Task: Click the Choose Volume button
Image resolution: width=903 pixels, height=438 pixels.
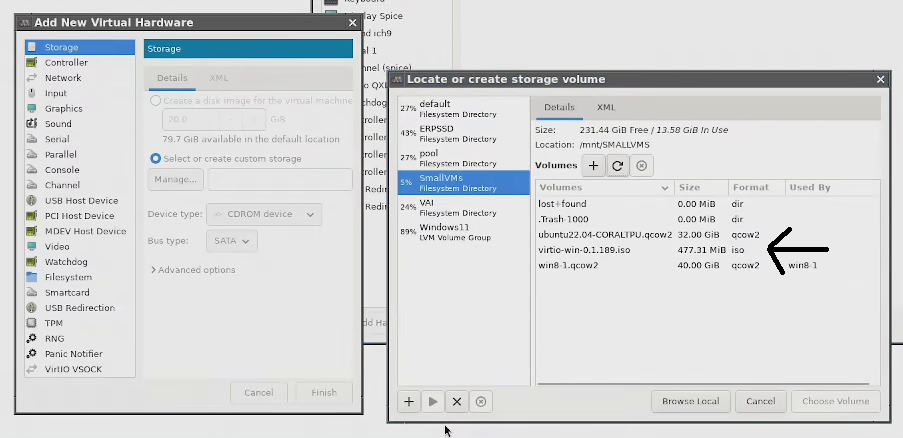Action: 836,401
